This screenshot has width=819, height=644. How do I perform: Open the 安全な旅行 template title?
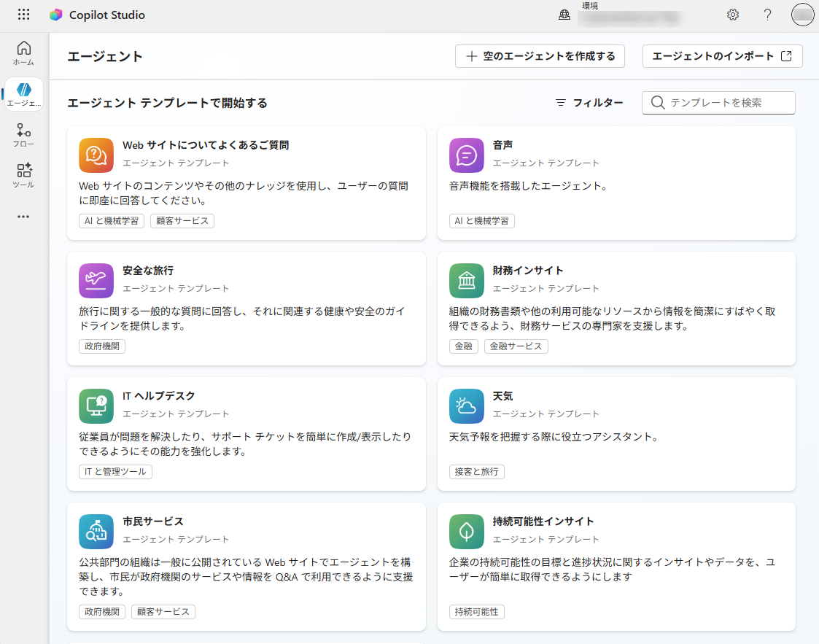pos(148,271)
